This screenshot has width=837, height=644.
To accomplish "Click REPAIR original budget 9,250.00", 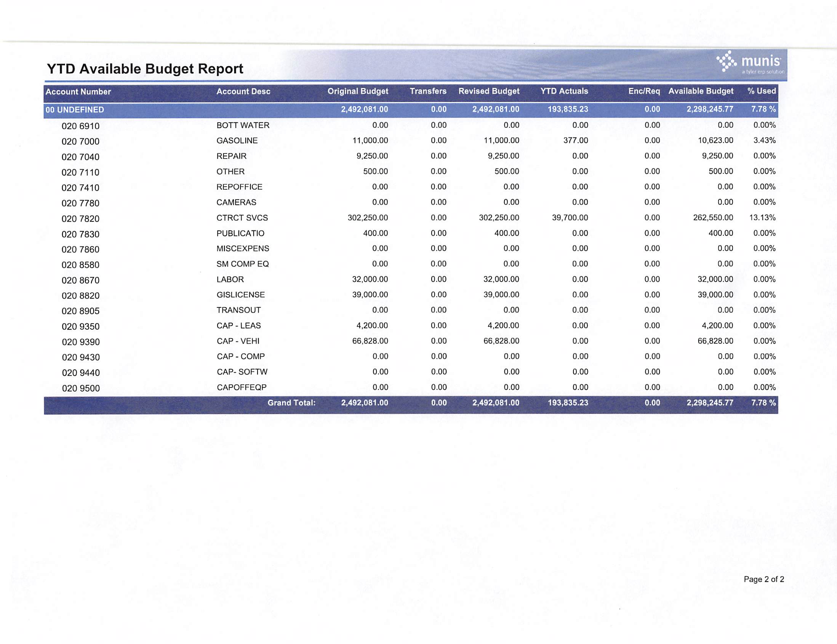I will tap(372, 155).
